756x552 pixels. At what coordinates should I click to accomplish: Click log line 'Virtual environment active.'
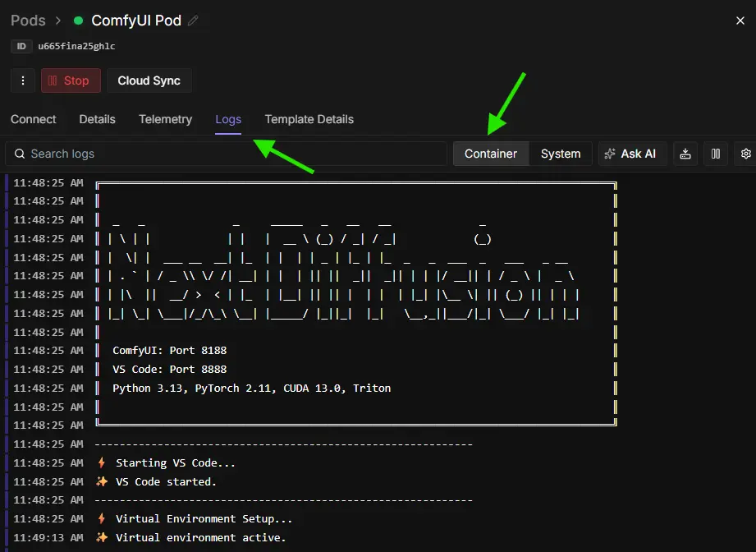click(201, 537)
